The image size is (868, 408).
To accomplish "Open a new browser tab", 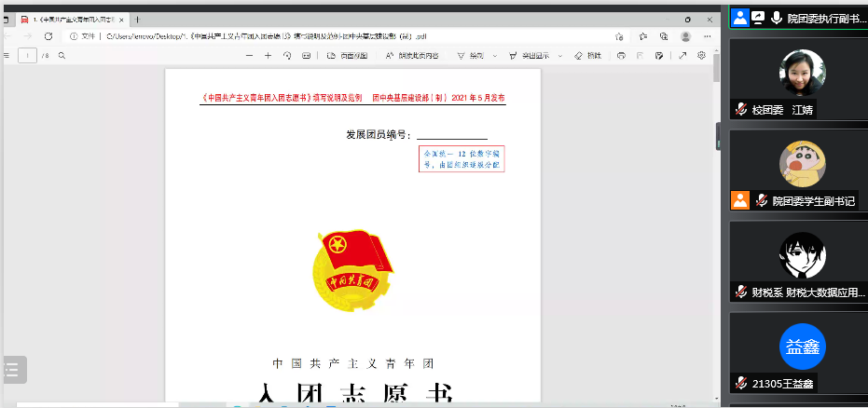I will 138,20.
